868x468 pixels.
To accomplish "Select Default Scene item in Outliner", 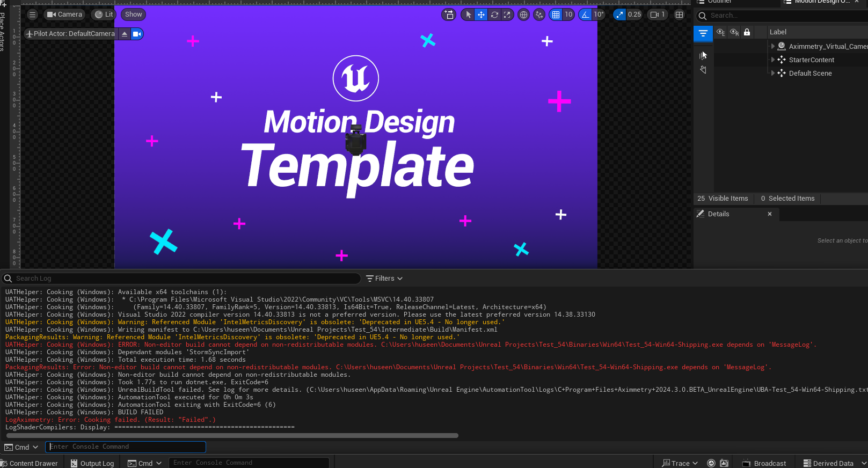I will coord(810,74).
